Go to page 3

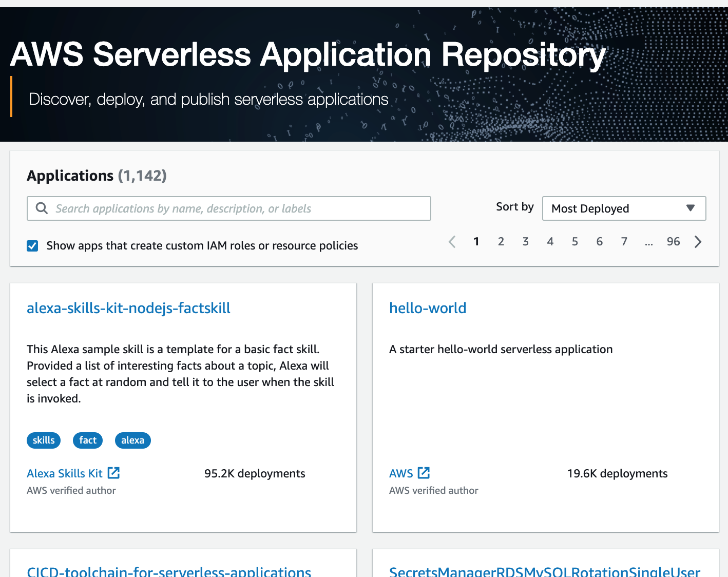(x=526, y=242)
